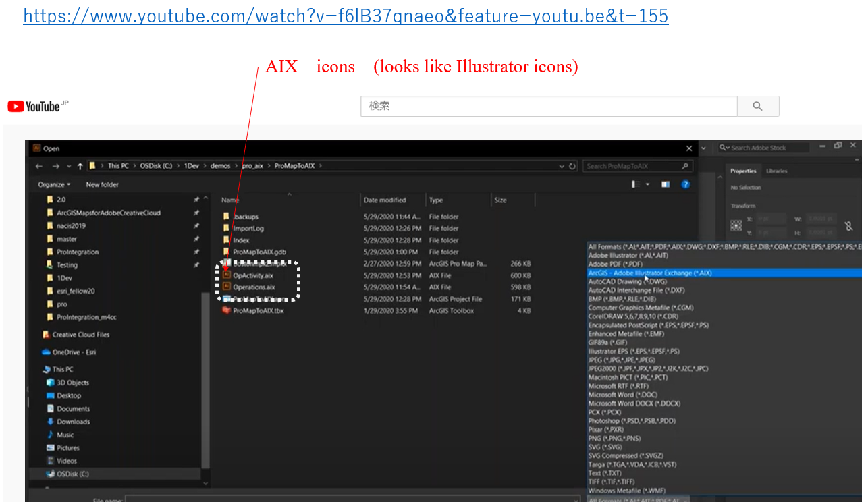The image size is (868, 502).
Task: Focus the 'Search ProMapToAIX' field
Action: (x=637, y=166)
